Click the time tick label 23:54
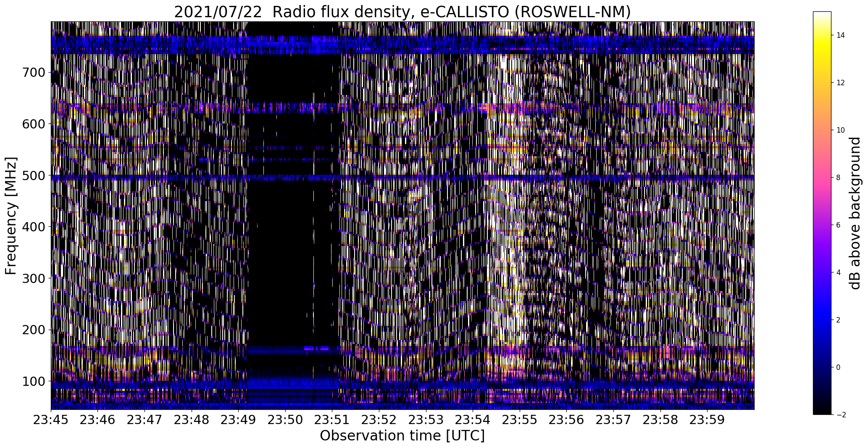 [473, 420]
